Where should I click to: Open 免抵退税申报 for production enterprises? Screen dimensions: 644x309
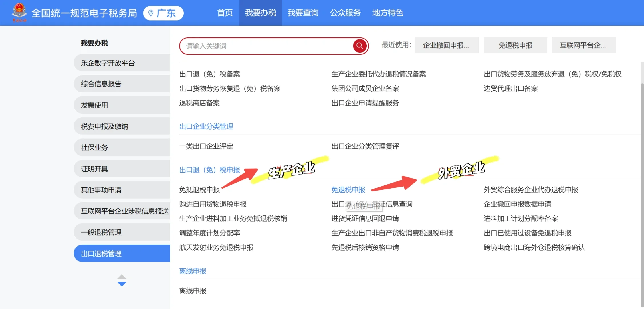(199, 189)
